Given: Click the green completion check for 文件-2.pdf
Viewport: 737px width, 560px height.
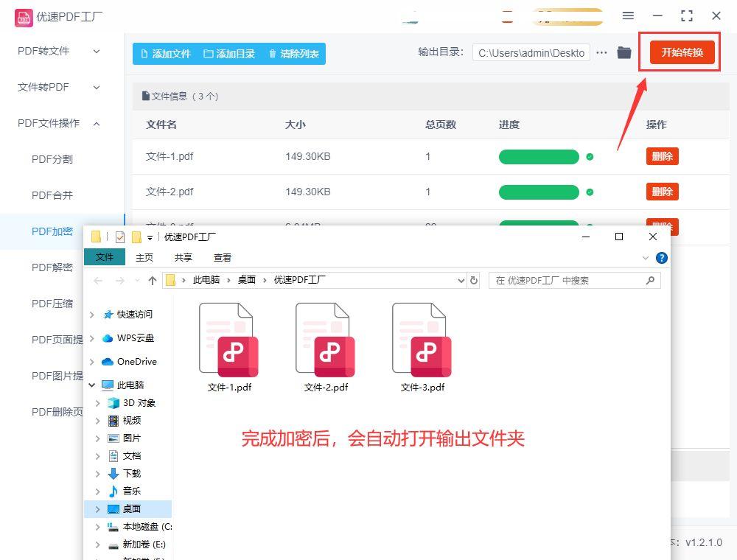Looking at the screenshot, I should [x=590, y=192].
